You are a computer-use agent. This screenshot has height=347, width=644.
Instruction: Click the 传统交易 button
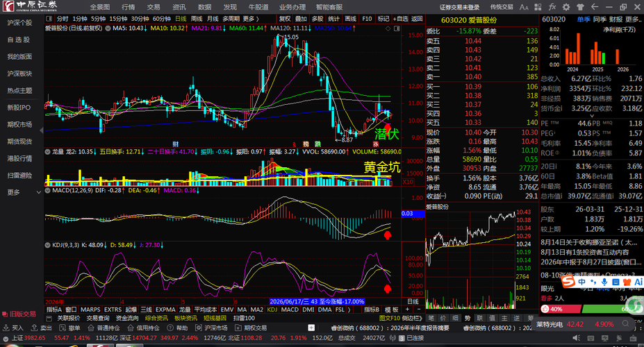(x=502, y=7)
